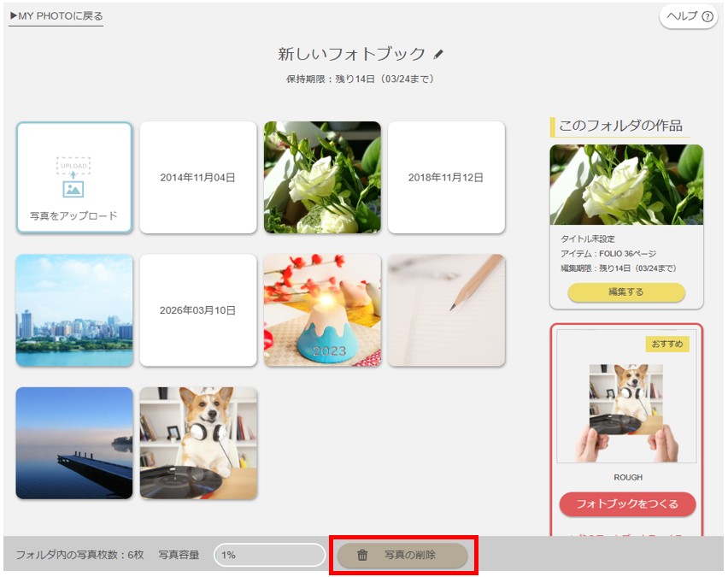This screenshot has width=728, height=577.
Task: Click the 新しいフォトブック folder title
Action: coord(351,55)
